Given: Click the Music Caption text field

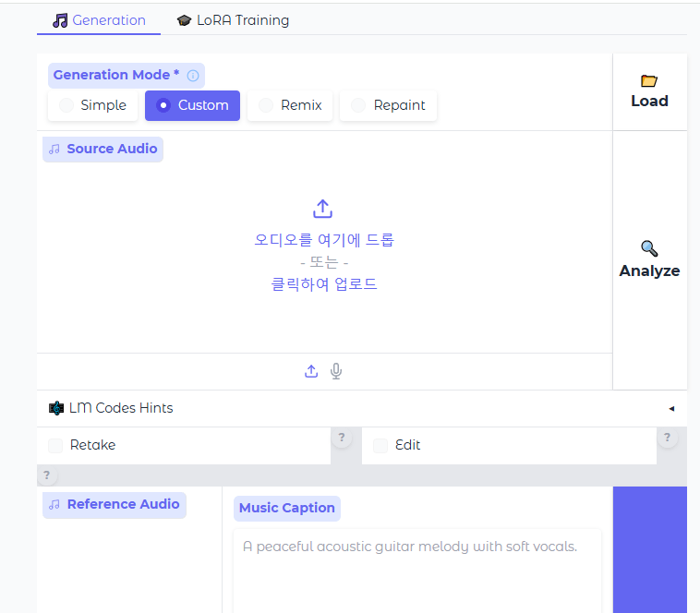Looking at the screenshot, I should (x=417, y=571).
